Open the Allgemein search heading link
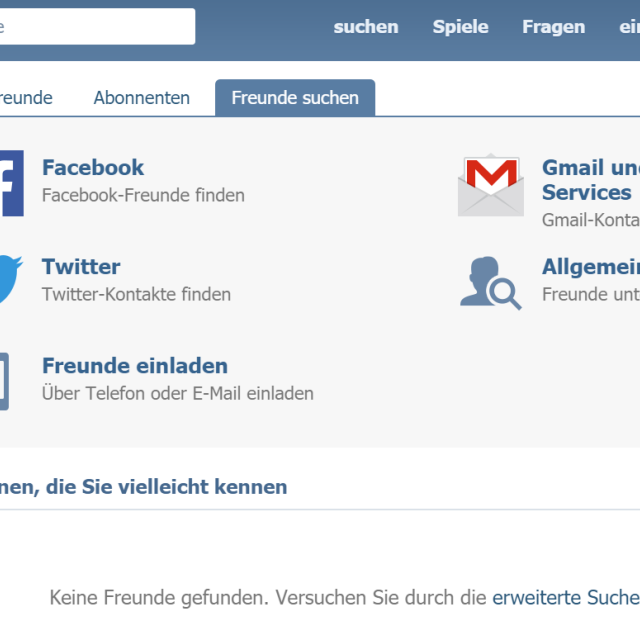Viewport: 640px width, 640px height. [590, 267]
